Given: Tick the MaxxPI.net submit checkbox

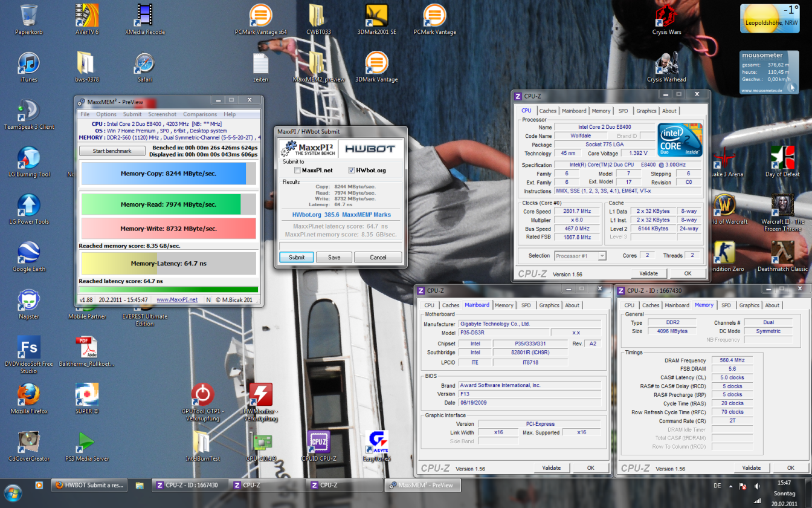Looking at the screenshot, I should 297,171.
